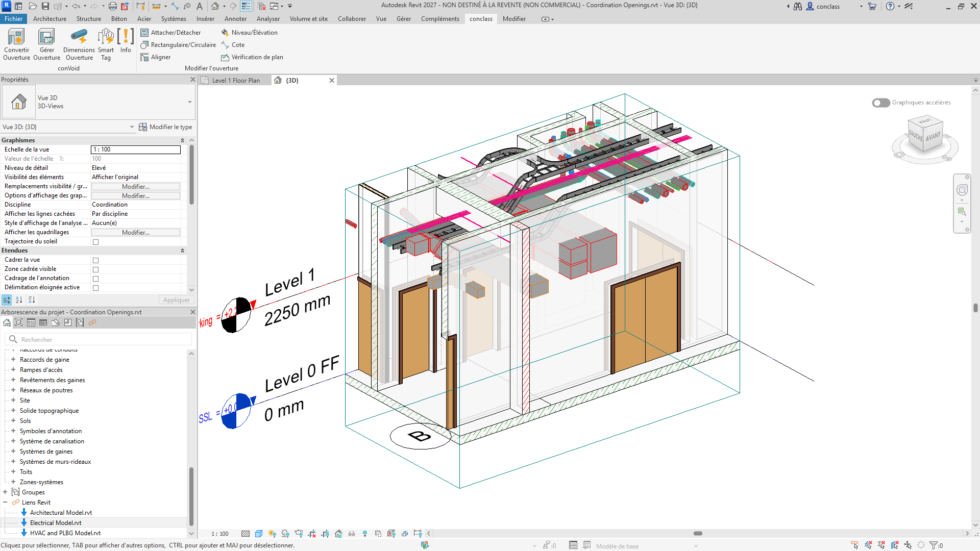Close the {3D} view tab
980x551 pixels.
point(332,81)
